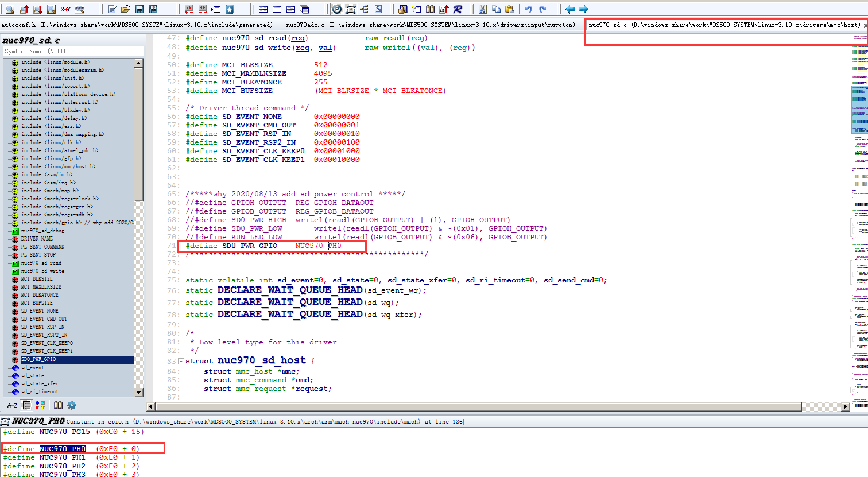Save the current file with floppy icon
The height and width of the screenshot is (477, 868).
tap(139, 9)
